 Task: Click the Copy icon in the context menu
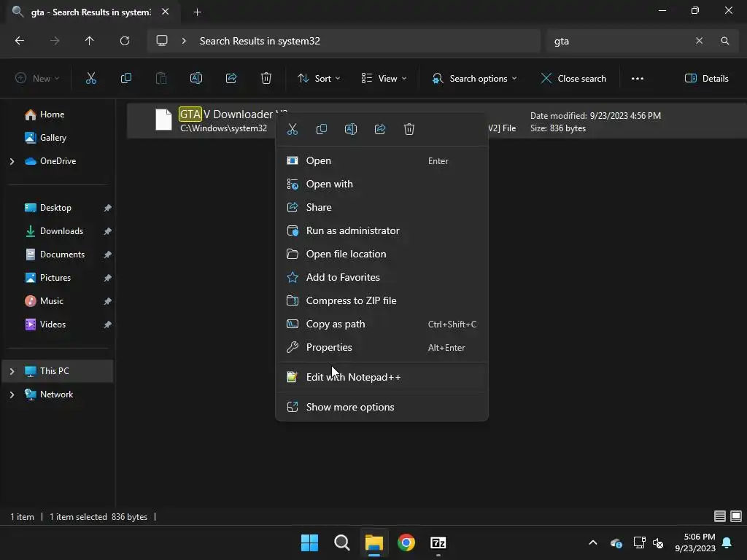point(322,129)
